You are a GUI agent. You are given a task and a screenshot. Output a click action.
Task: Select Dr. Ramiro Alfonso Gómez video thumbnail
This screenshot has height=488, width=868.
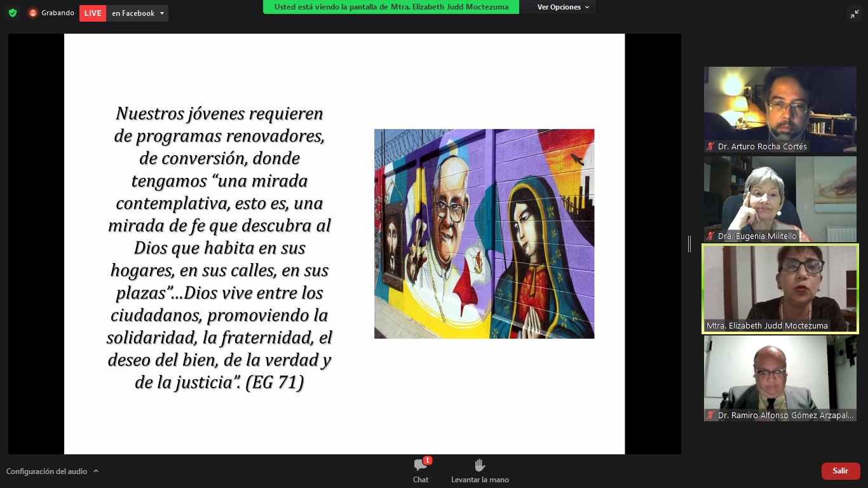point(780,378)
